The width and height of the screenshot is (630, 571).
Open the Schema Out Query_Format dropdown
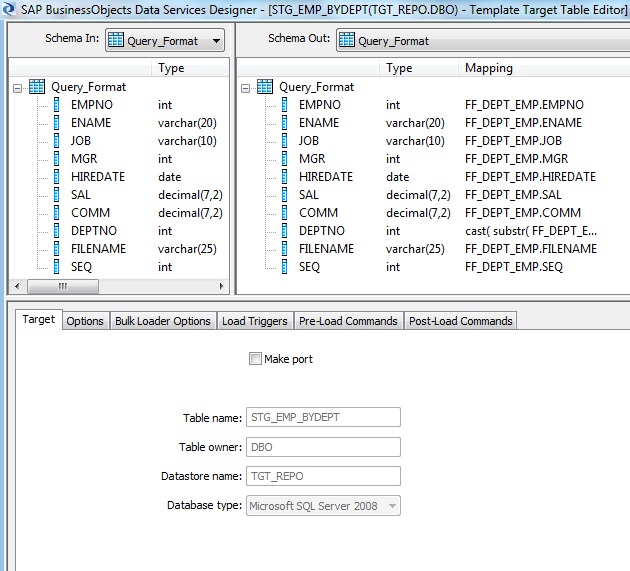point(482,40)
